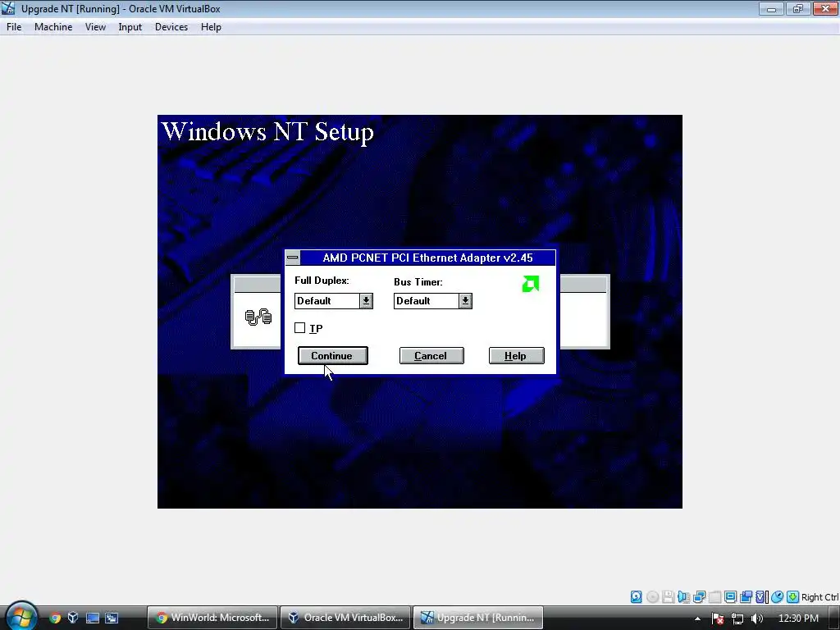The height and width of the screenshot is (630, 840).
Task: Click the dialog Help button
Action: [517, 356]
